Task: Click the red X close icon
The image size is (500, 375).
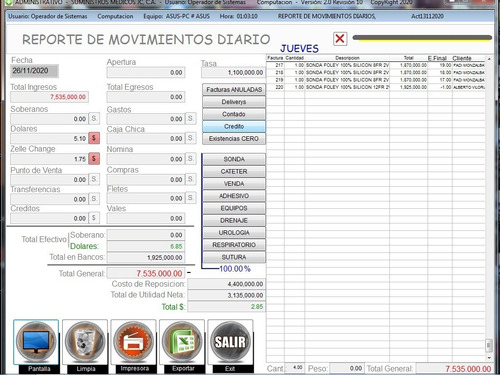Action: 340,39
